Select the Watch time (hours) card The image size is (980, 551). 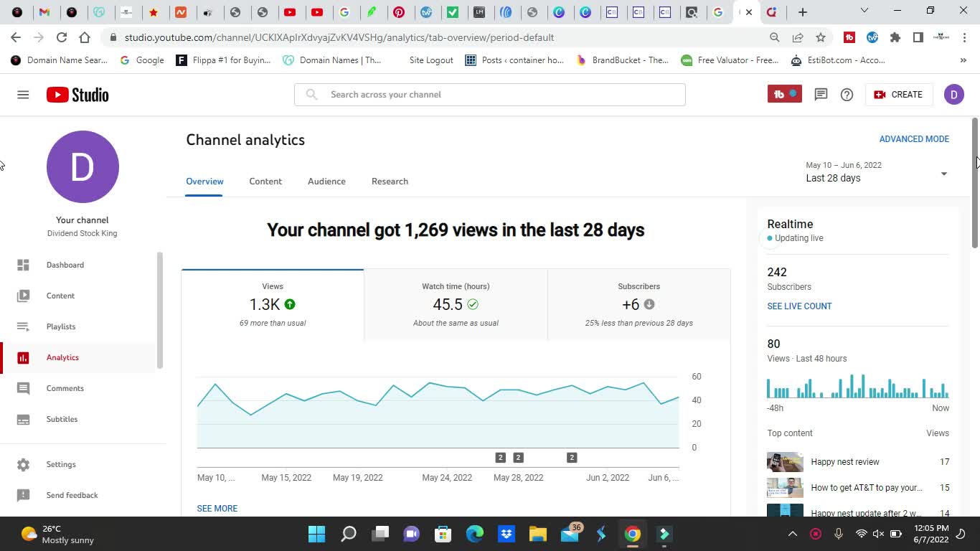click(x=456, y=305)
